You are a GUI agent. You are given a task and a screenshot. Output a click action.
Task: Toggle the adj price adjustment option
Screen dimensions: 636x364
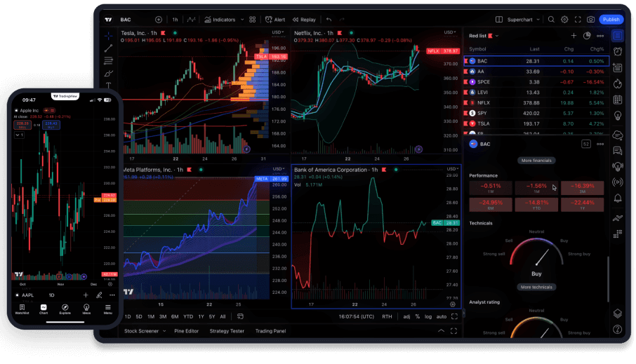[x=406, y=317]
